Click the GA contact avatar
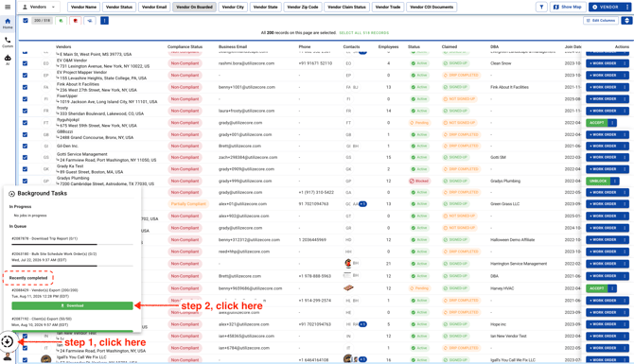Screen dimensions: 634x364 [x=348, y=193]
